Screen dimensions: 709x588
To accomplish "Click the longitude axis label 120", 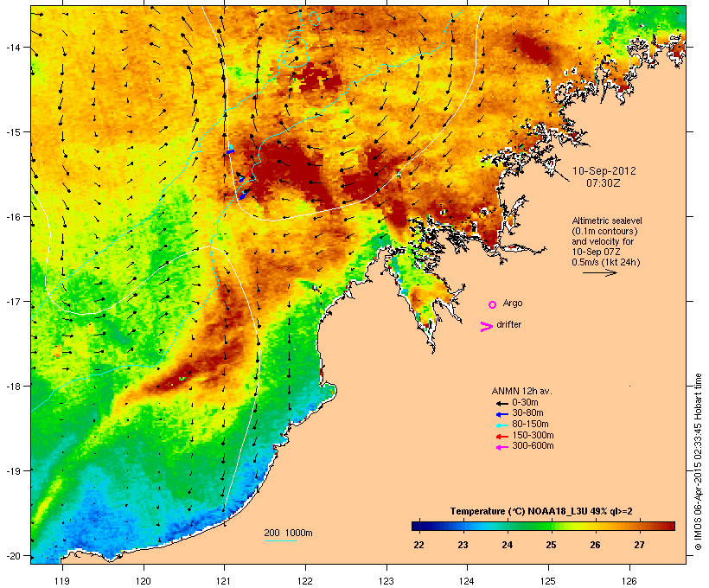I will click(x=144, y=581).
